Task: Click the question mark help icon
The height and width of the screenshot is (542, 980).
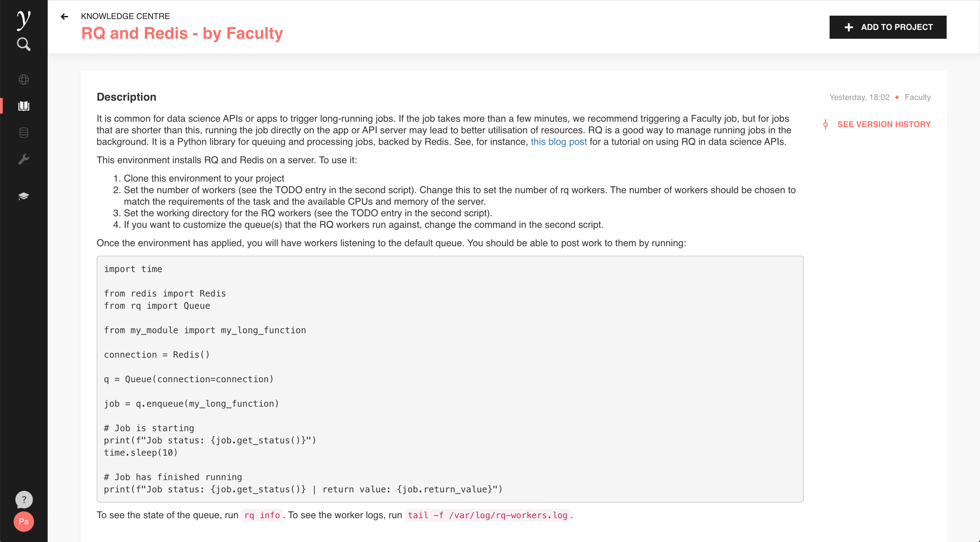Action: tap(23, 499)
